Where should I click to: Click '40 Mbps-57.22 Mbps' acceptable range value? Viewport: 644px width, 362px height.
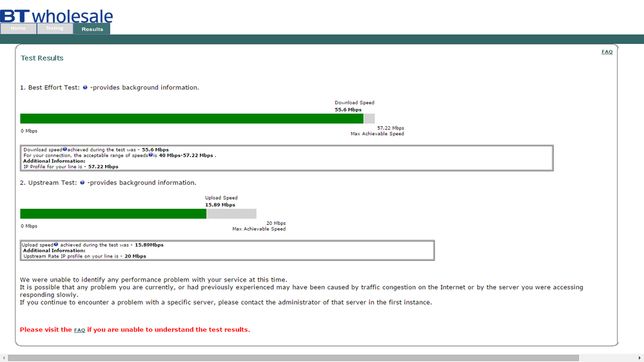186,155
